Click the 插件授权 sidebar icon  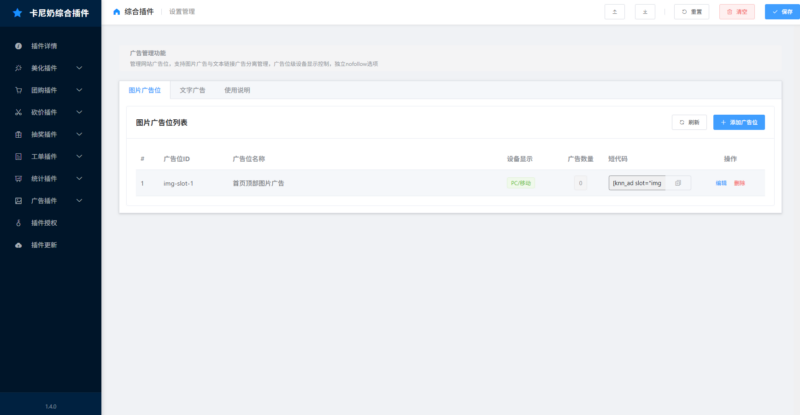(18, 222)
